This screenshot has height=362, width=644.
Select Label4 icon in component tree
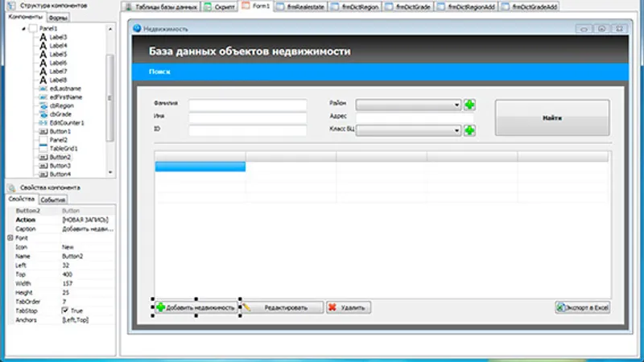43,46
